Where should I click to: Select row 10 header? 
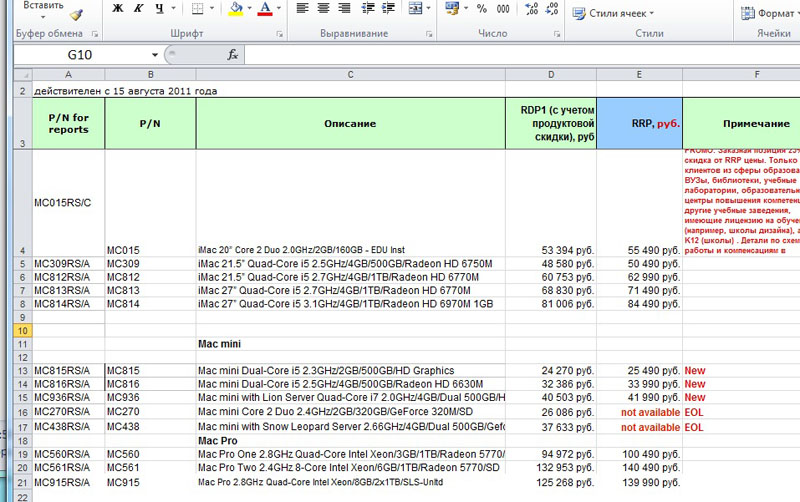point(23,331)
